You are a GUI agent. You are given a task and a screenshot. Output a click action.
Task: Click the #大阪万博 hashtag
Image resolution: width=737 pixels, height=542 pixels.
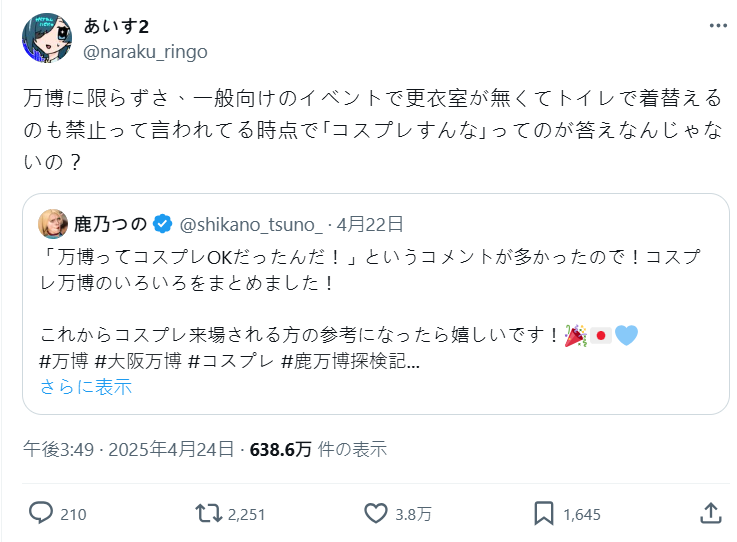tap(137, 363)
